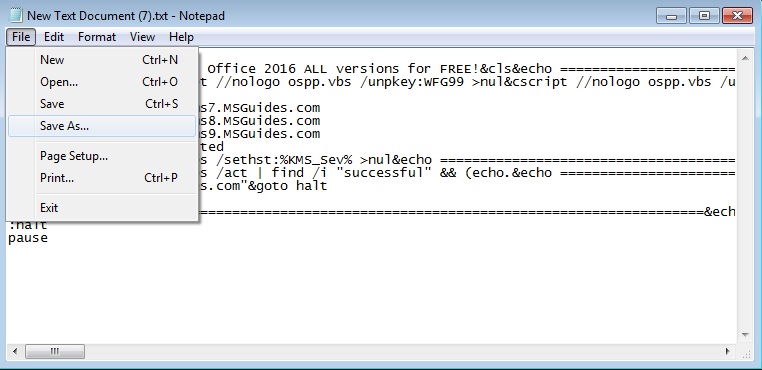
Task: Open the View menu
Action: click(x=142, y=37)
